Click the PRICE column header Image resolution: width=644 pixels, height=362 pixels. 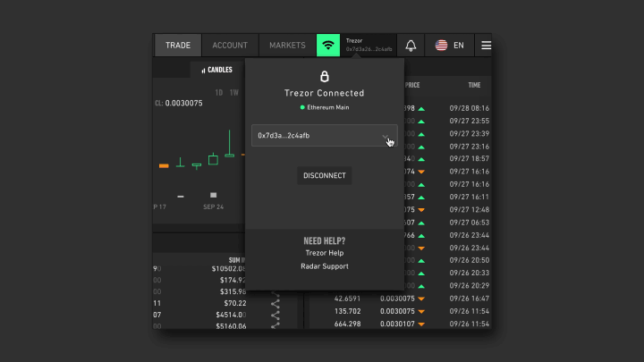tap(412, 85)
